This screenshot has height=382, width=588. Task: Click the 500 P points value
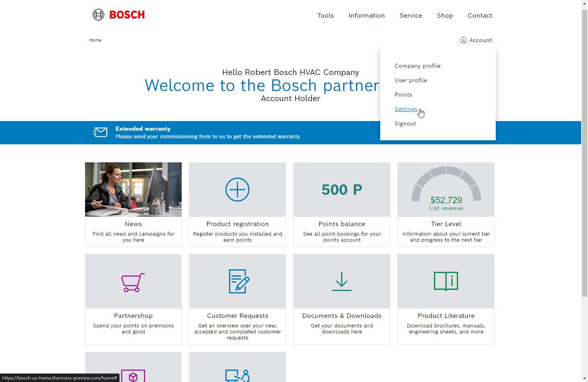coord(342,190)
